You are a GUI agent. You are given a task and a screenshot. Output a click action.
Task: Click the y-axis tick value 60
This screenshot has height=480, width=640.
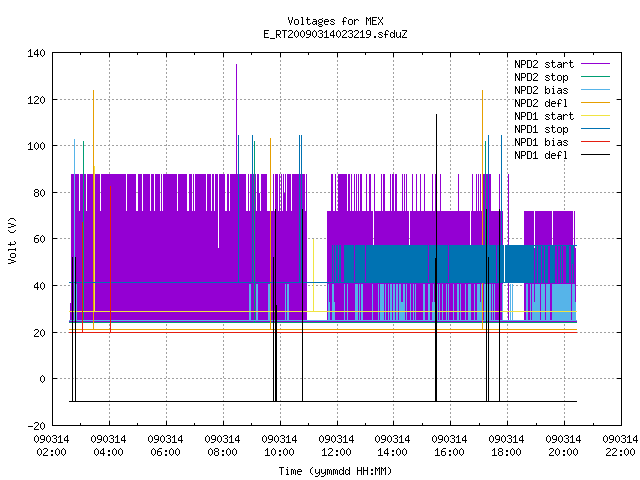(x=39, y=239)
